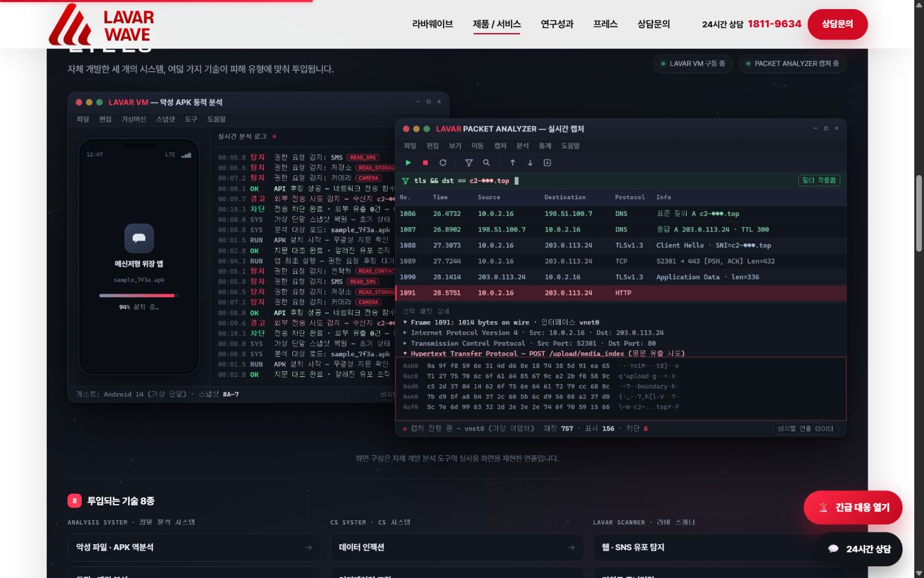Go to 라바웨이브 in site navigation
The image size is (924, 578).
pyautogui.click(x=432, y=24)
